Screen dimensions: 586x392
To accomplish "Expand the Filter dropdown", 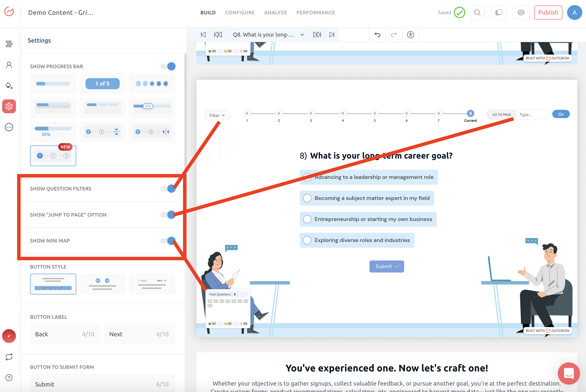I will [x=217, y=115].
